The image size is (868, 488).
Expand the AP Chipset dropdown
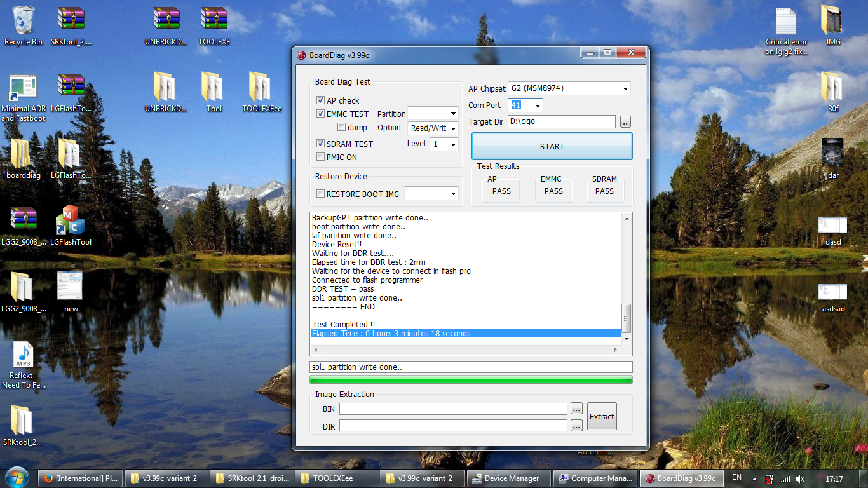pos(625,88)
